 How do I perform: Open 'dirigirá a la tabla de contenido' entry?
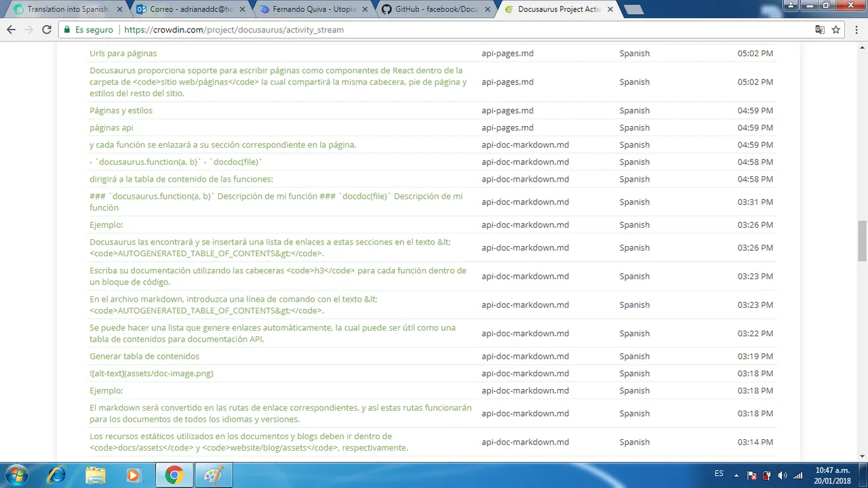click(x=181, y=179)
